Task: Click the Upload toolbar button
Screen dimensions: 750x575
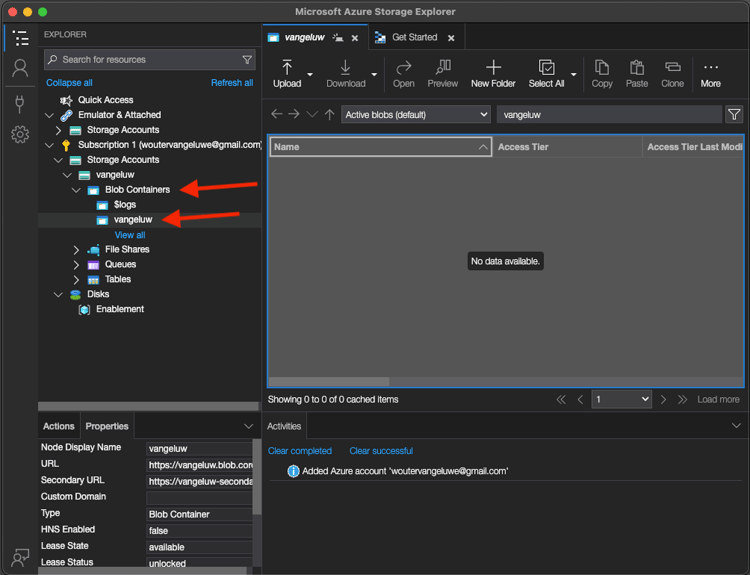Action: [287, 73]
